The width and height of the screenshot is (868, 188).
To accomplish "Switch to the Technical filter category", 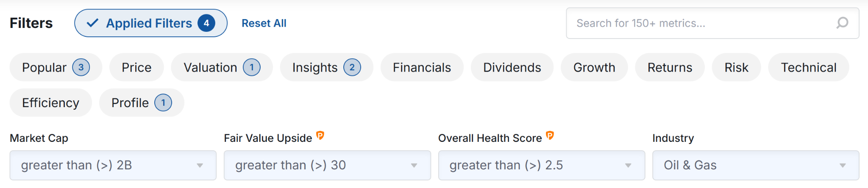I will 808,67.
